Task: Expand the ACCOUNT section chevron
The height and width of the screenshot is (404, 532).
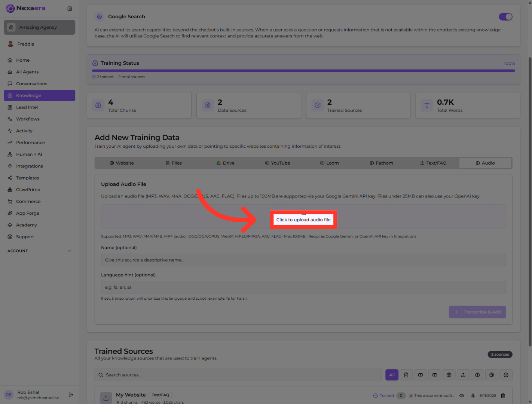Action: click(70, 251)
